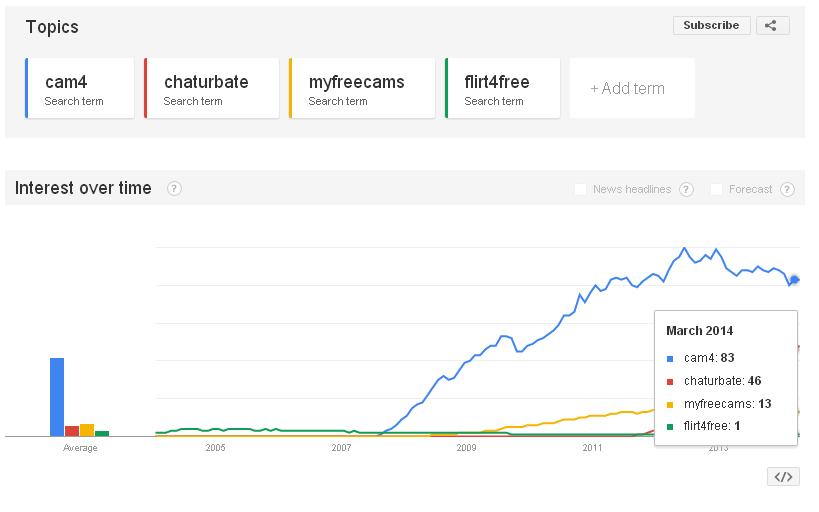Click the blue cam4 average bar
819x512 pixels.
pyautogui.click(x=57, y=397)
